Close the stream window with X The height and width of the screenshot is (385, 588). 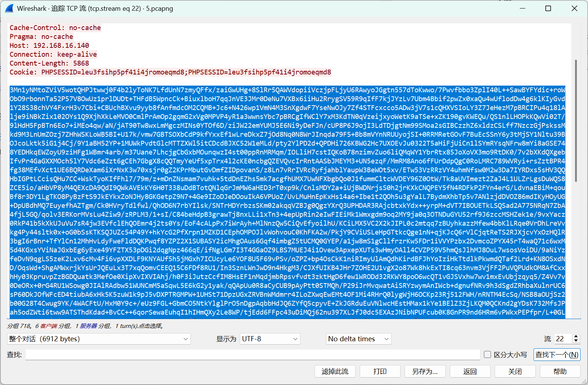coord(574,9)
